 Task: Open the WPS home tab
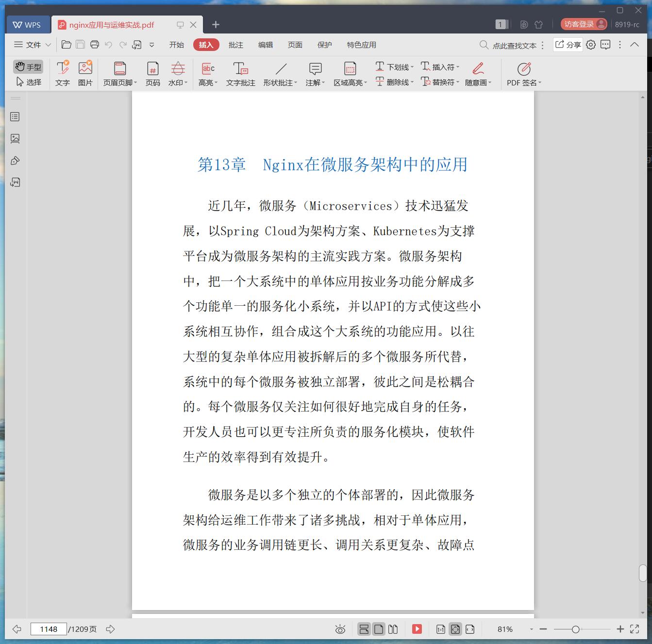pos(28,25)
